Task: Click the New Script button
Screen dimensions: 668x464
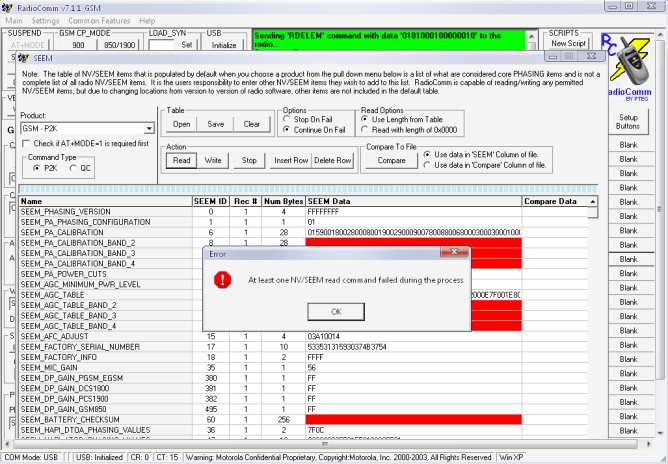Action: 568,43
